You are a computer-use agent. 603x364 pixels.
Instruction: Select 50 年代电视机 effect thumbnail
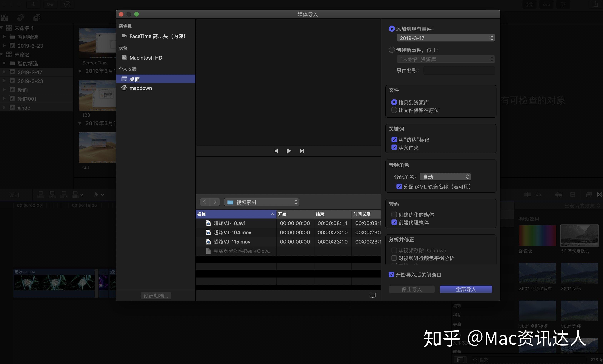[x=579, y=236]
